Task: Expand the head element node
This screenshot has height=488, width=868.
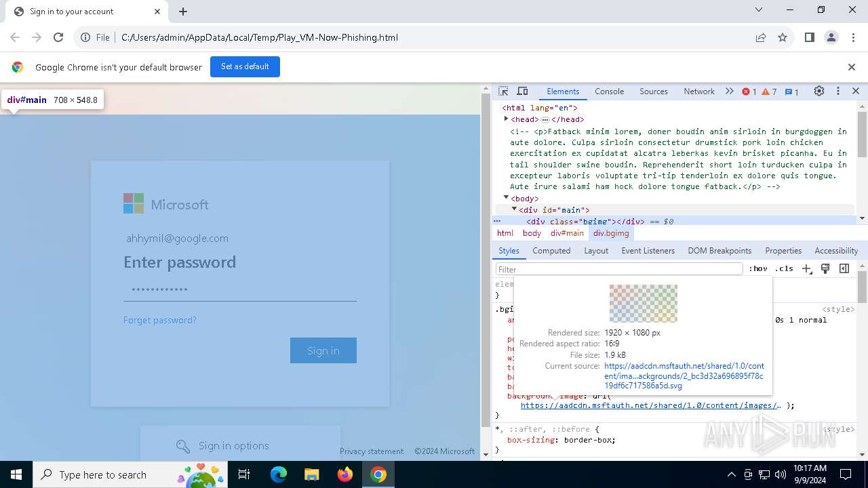Action: 506,119
